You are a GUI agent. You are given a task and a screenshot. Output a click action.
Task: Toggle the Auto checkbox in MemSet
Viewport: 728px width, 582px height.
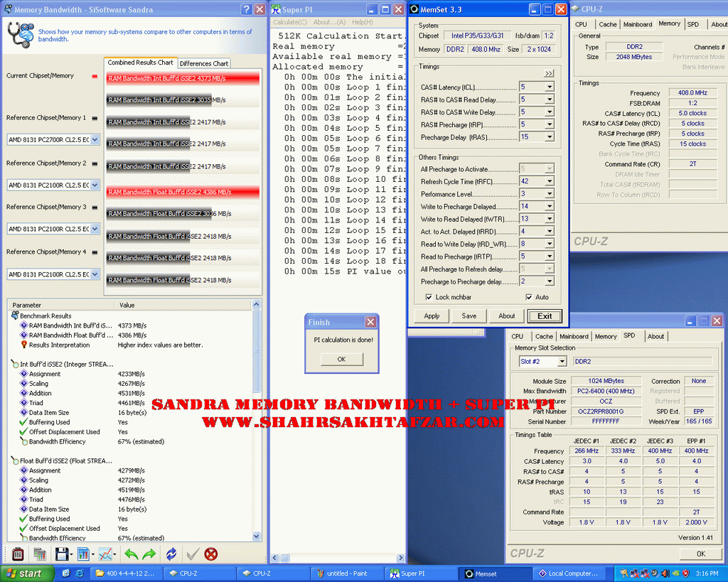(528, 297)
